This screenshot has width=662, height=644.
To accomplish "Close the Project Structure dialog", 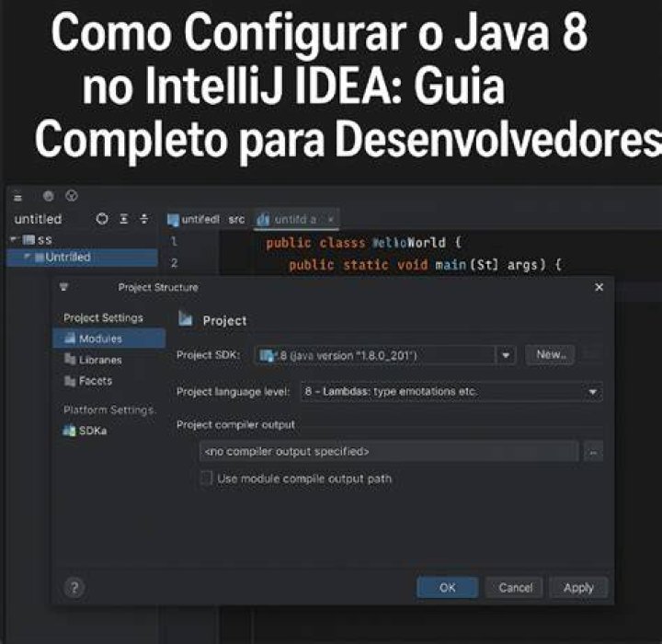I will (x=599, y=287).
